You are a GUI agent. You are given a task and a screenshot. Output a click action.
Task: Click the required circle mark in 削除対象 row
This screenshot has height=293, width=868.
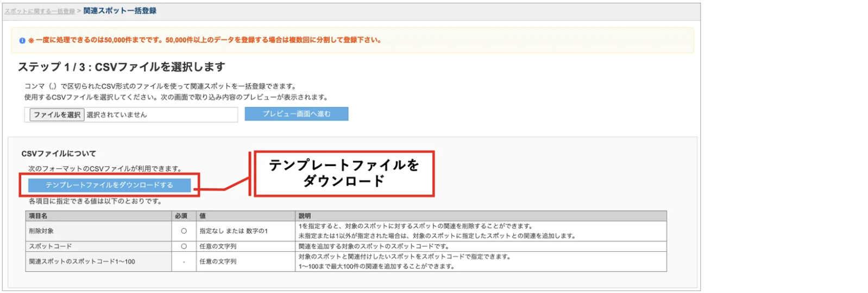coord(184,231)
